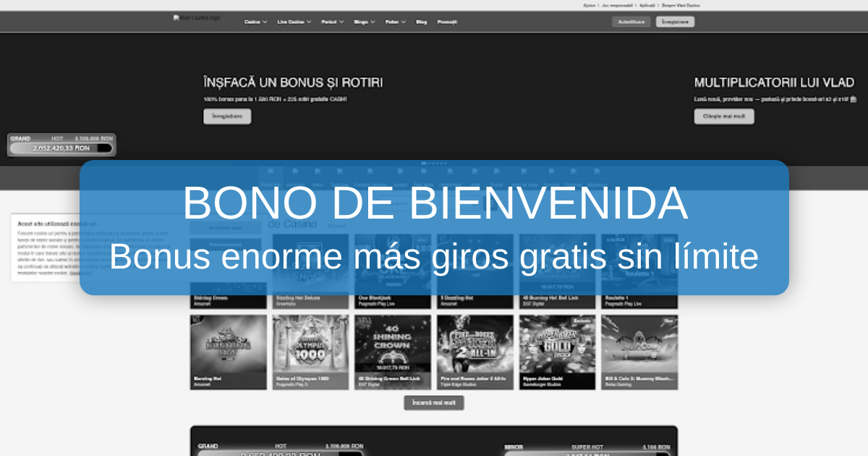Open the Fire and Roses Joker 2 All-In thumbnail
Image resolution: width=868 pixels, height=456 pixels.
475,352
